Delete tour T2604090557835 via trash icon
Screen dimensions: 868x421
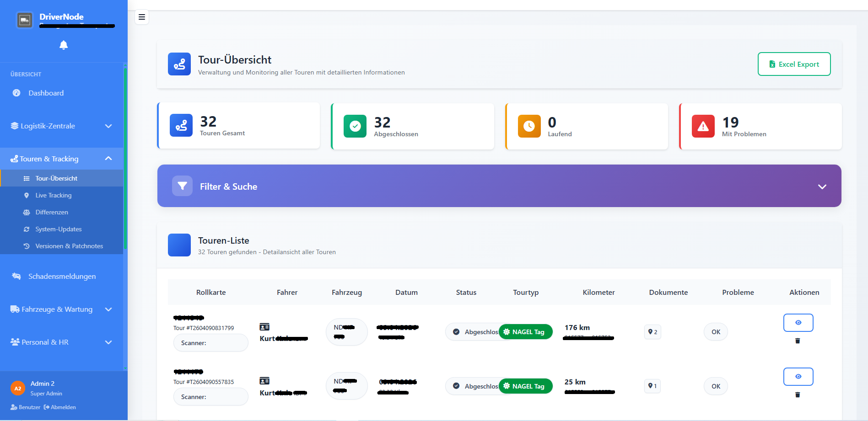click(798, 394)
